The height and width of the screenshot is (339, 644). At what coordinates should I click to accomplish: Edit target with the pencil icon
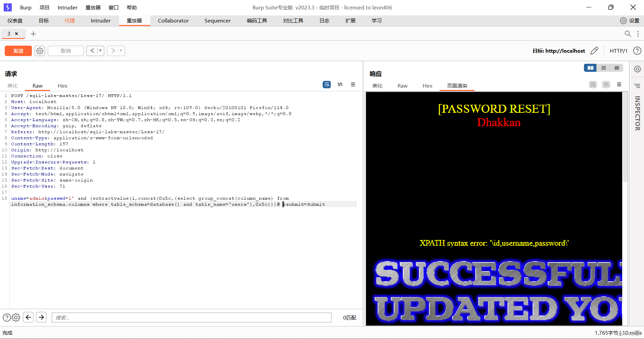594,51
